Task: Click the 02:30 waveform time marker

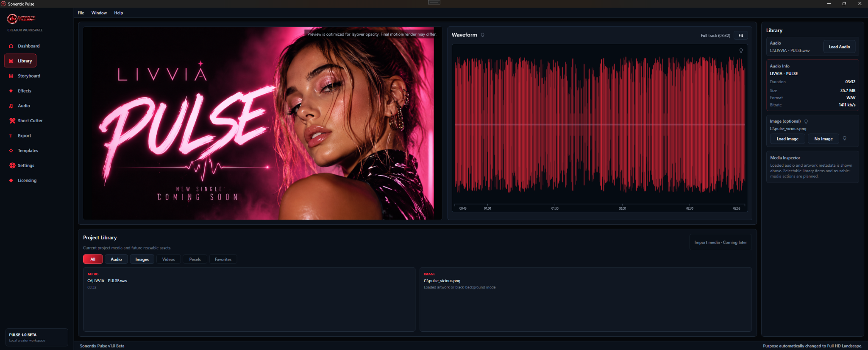Action: 690,208
